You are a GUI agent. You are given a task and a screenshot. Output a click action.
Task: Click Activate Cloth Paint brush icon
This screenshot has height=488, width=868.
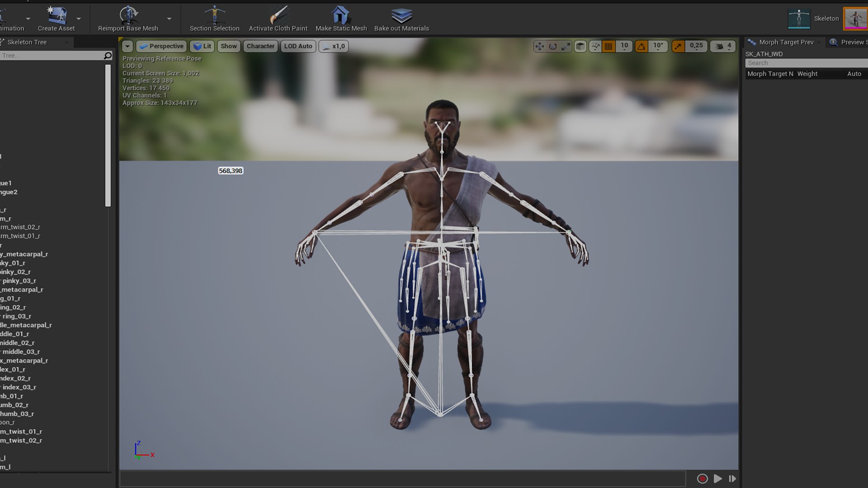coord(278,15)
